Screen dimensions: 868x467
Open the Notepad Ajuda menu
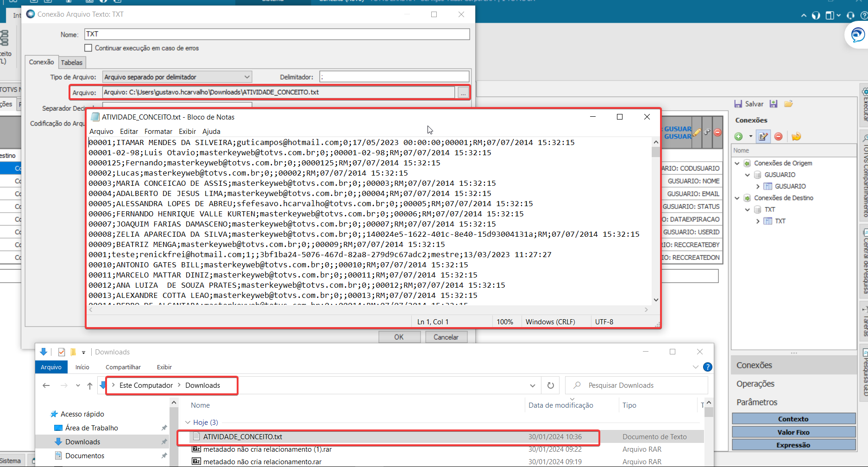211,132
